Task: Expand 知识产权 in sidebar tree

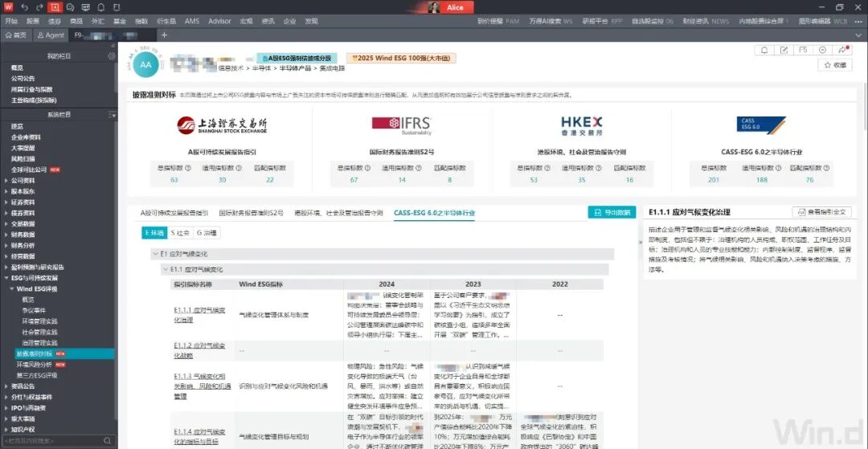Action: [x=6, y=430]
